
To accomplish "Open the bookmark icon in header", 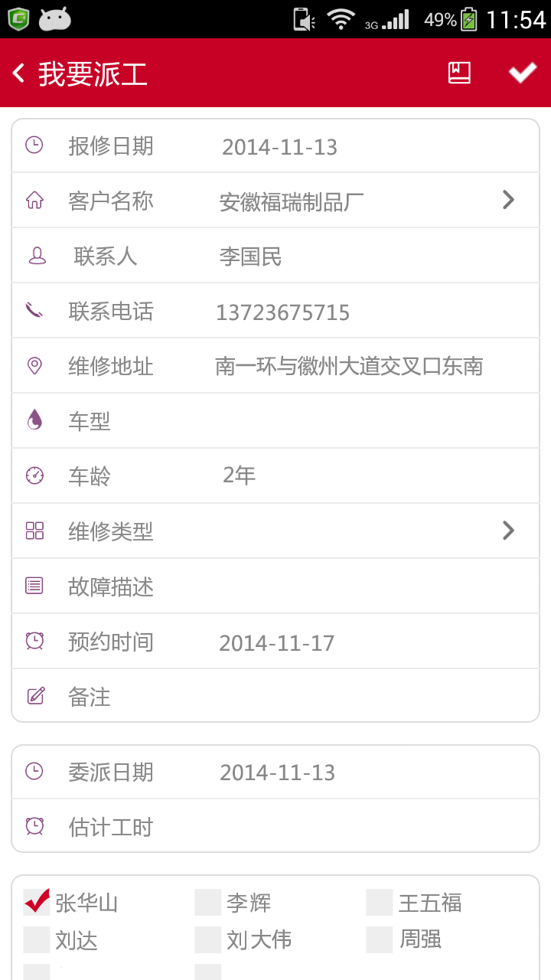I will (459, 73).
